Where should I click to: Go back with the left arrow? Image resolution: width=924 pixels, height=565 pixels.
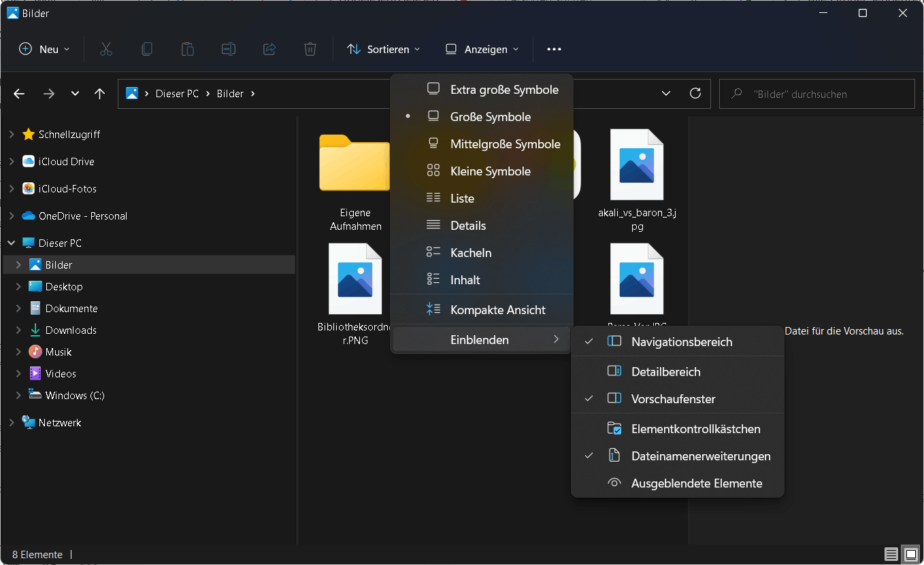point(19,94)
